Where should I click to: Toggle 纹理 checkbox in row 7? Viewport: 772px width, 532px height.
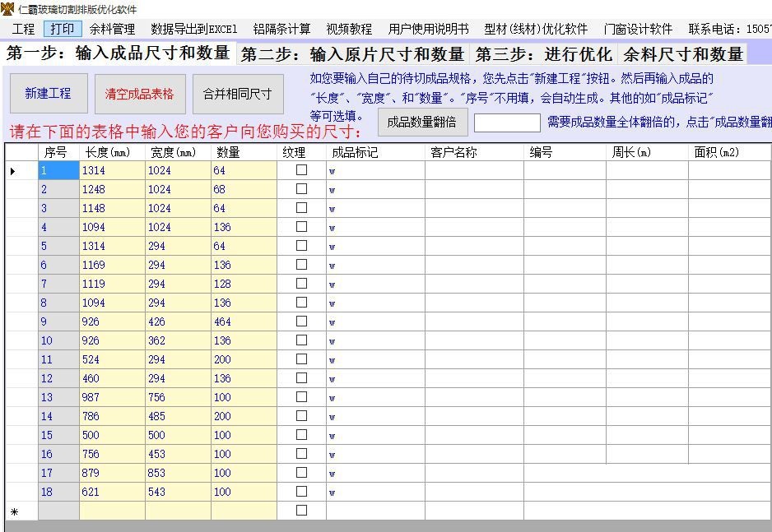pyautogui.click(x=301, y=284)
